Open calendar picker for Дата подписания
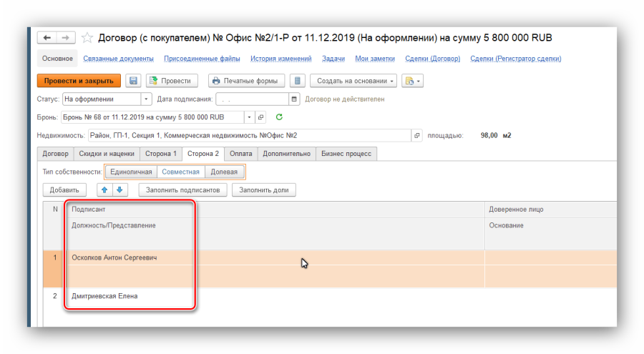 pyautogui.click(x=293, y=99)
